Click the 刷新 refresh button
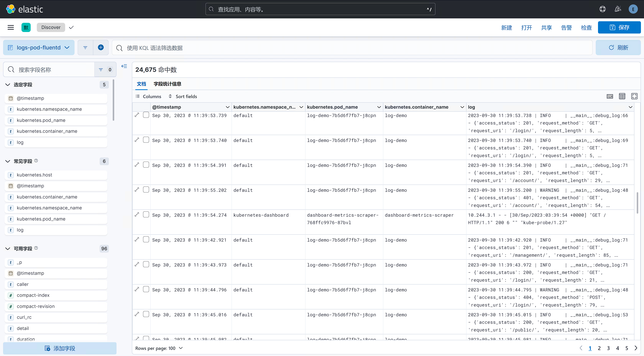644x356 pixels. point(618,48)
